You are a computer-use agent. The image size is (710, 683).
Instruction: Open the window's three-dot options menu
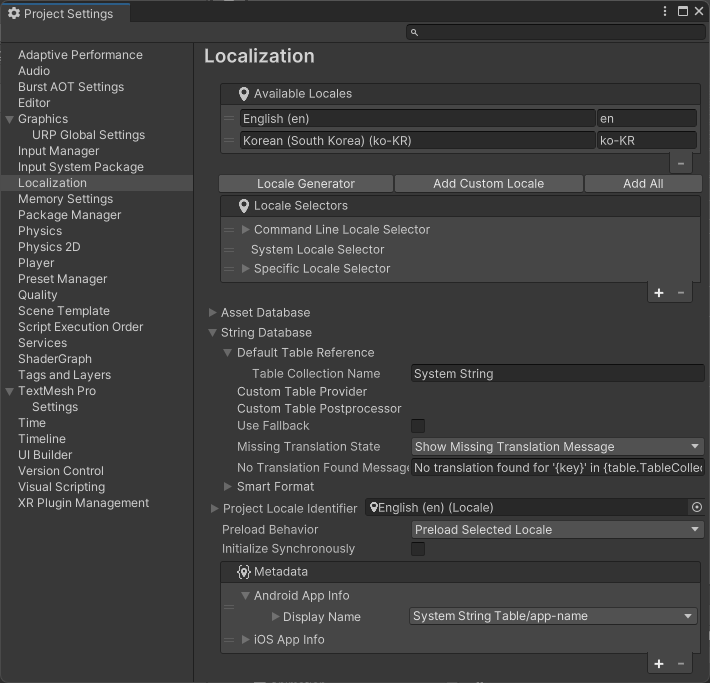point(664,11)
